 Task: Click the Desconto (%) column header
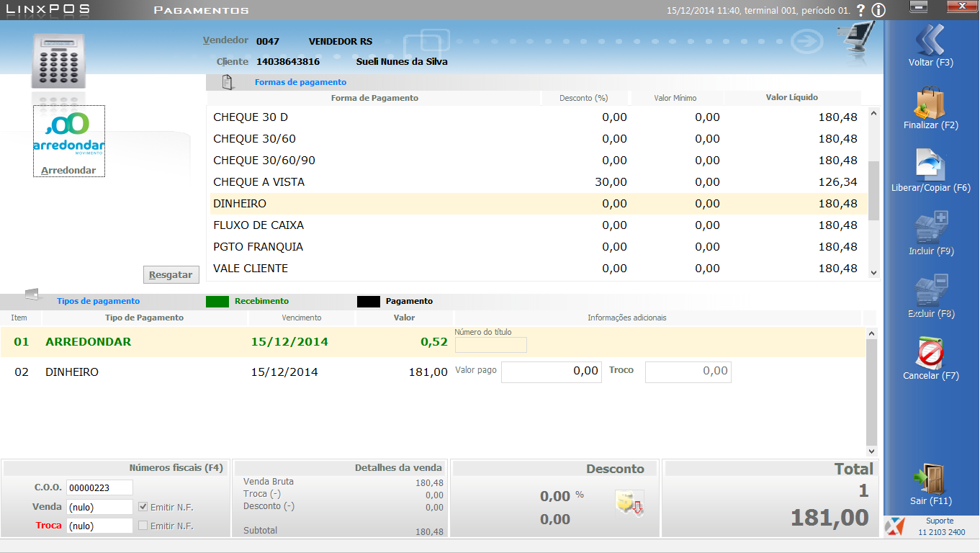click(584, 98)
